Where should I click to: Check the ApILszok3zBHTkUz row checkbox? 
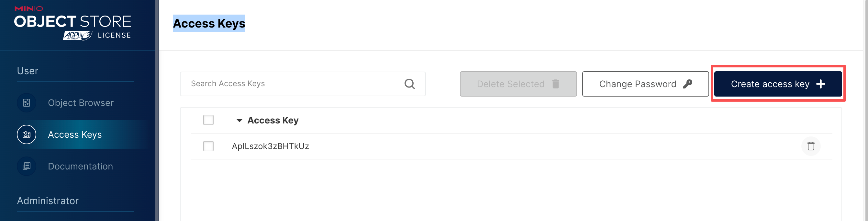208,146
